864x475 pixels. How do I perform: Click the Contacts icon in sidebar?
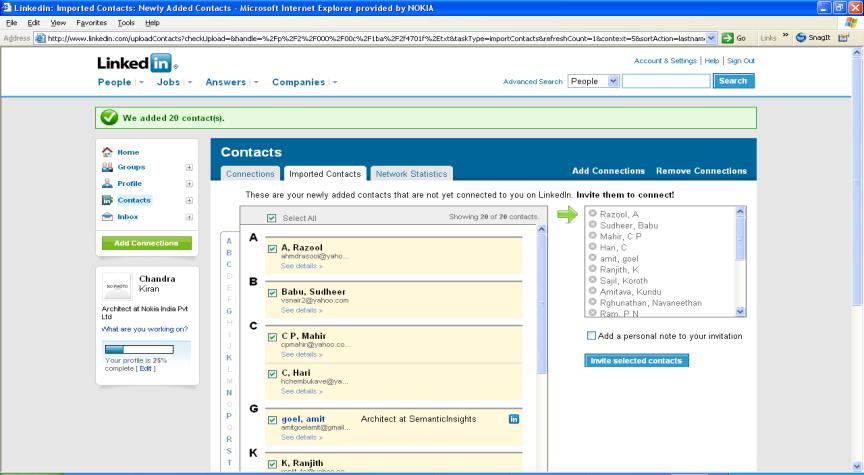pyautogui.click(x=107, y=200)
